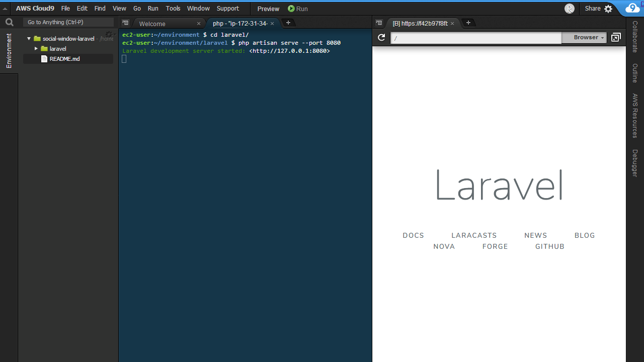This screenshot has width=644, height=362.
Task: Toggle the Environment side panel
Action: [x=9, y=51]
